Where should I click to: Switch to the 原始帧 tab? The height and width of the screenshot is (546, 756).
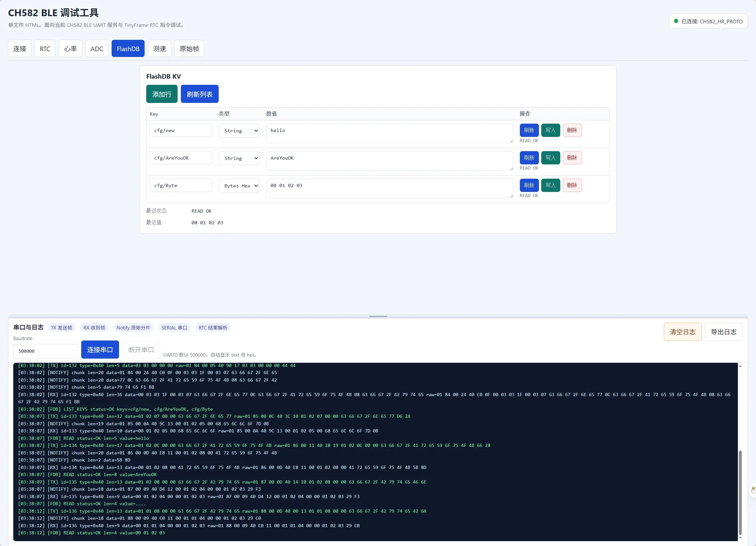click(x=189, y=49)
